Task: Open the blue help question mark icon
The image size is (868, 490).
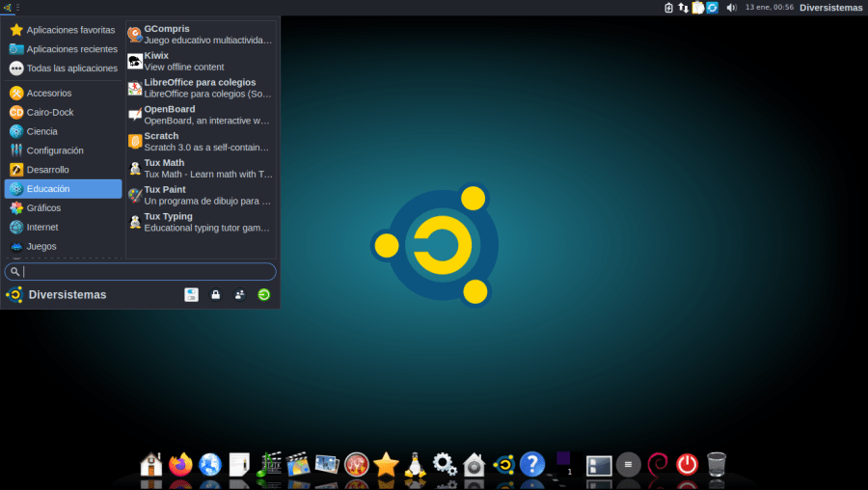Action: click(x=531, y=465)
